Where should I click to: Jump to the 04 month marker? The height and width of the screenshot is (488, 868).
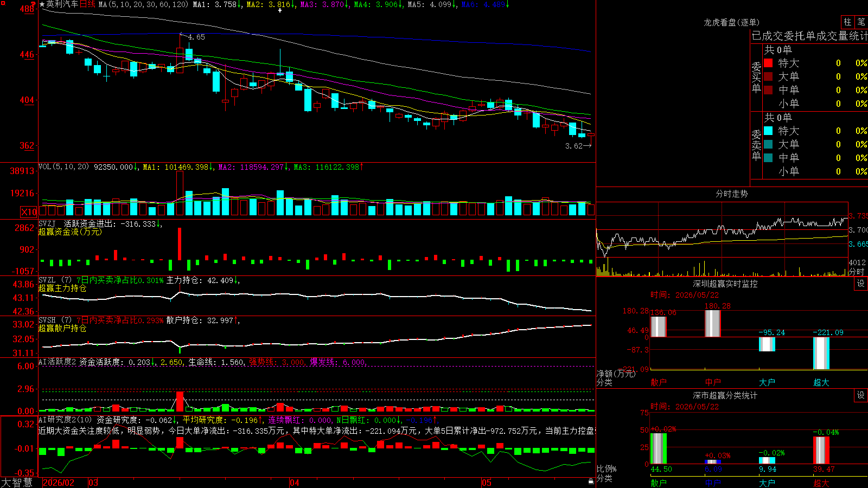tap(295, 483)
